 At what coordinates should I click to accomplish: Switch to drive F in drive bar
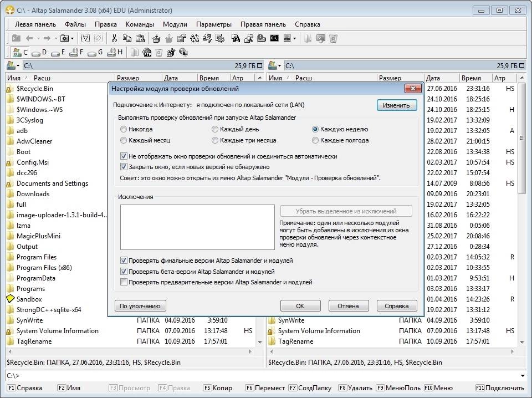(76, 52)
